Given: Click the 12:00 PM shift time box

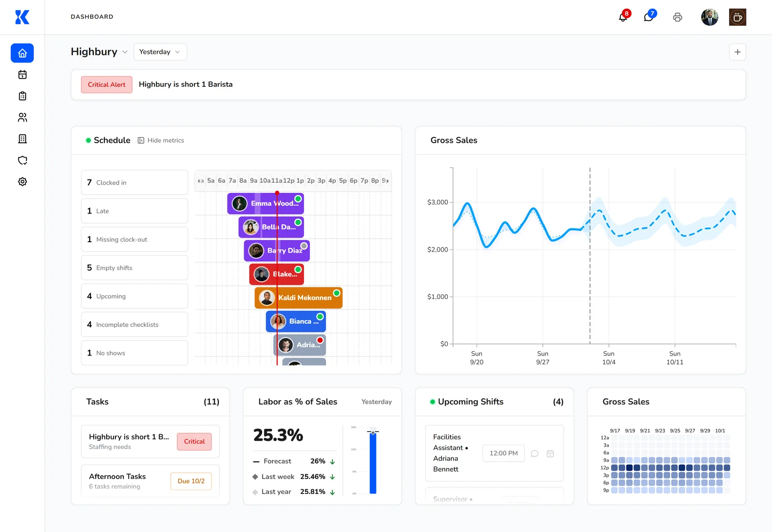Looking at the screenshot, I should click(503, 453).
